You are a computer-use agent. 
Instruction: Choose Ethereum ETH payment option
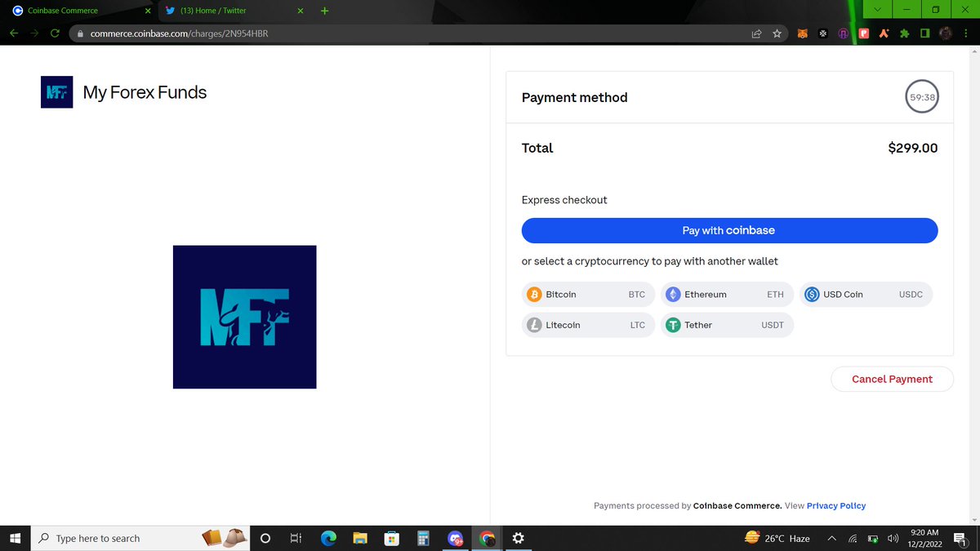tap(727, 295)
